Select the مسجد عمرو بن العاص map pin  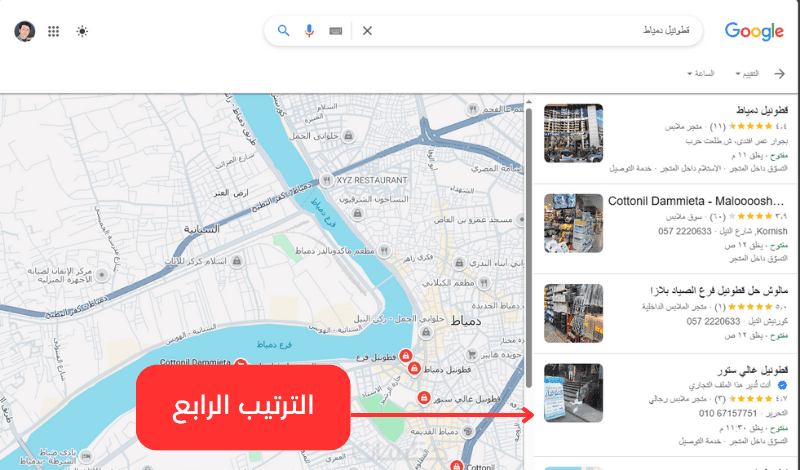[520, 219]
